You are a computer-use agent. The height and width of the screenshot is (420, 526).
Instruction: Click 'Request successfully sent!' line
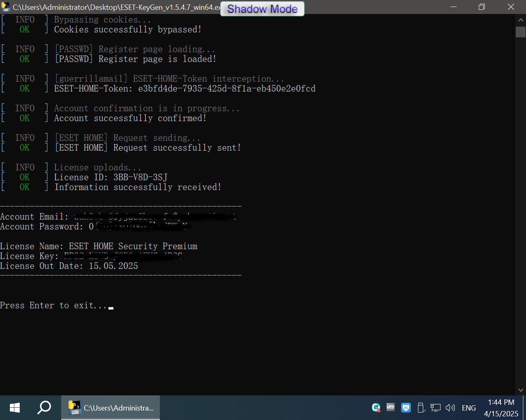[177, 148]
